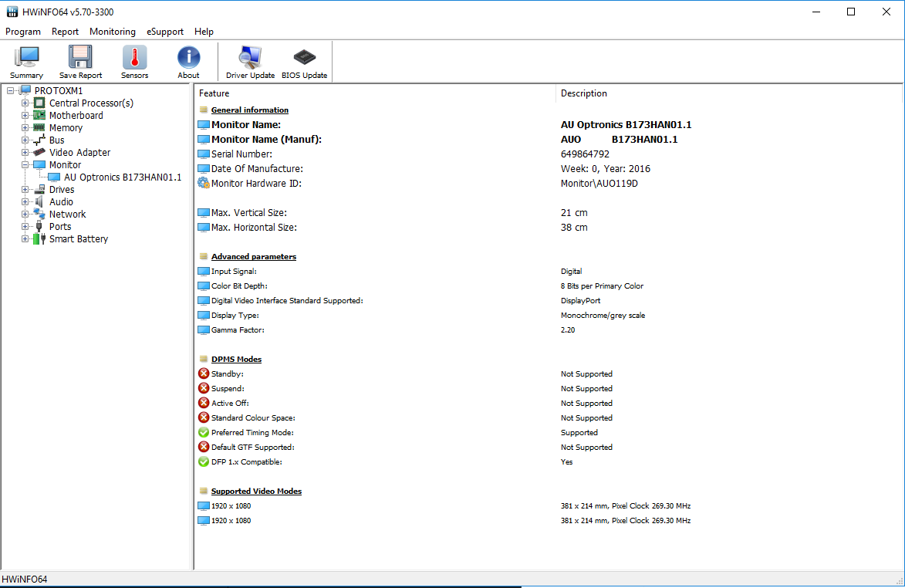This screenshot has width=905, height=588.
Task: Expand the Central Processor(s) node
Action: [25, 103]
